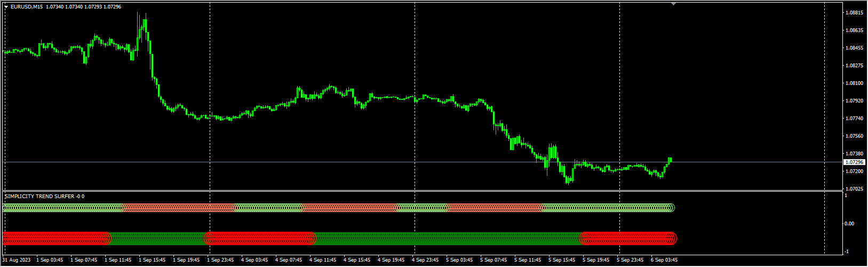Click the small arrow before EURUSD,M15 title

pos(6,7)
